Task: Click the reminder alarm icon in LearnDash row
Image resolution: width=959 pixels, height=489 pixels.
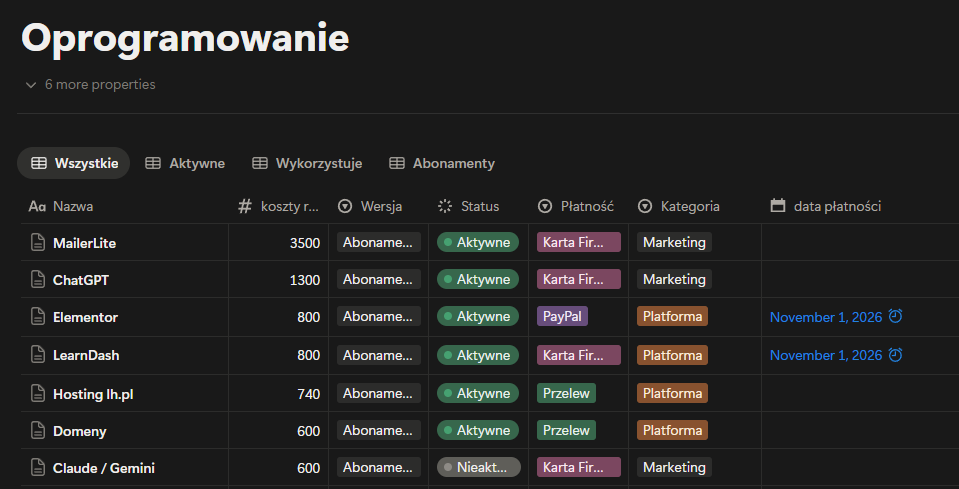Action: (895, 355)
